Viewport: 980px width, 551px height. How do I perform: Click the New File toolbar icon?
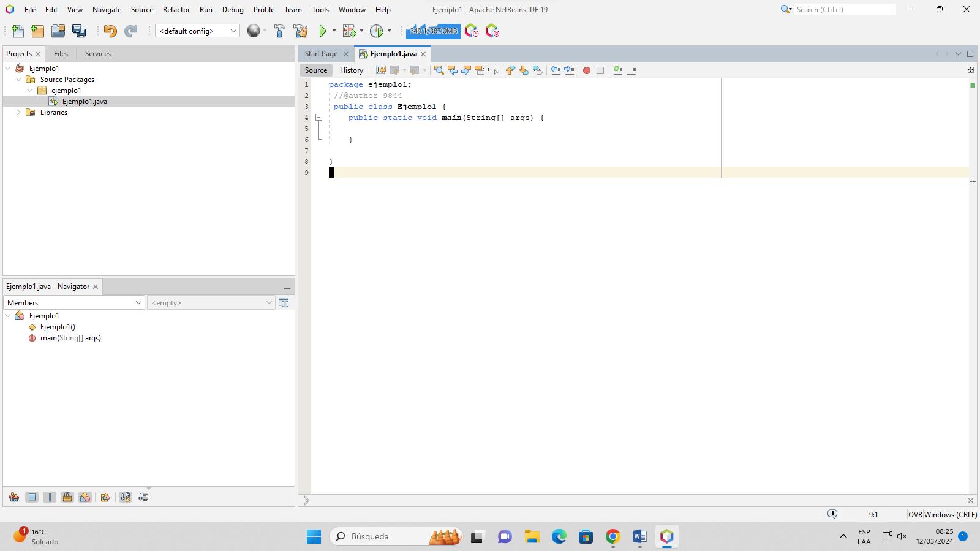point(18,31)
